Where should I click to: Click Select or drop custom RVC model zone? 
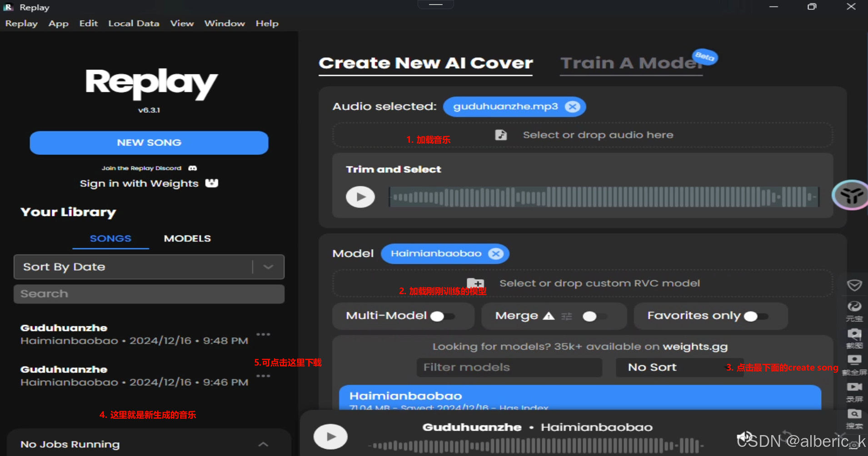(583, 283)
